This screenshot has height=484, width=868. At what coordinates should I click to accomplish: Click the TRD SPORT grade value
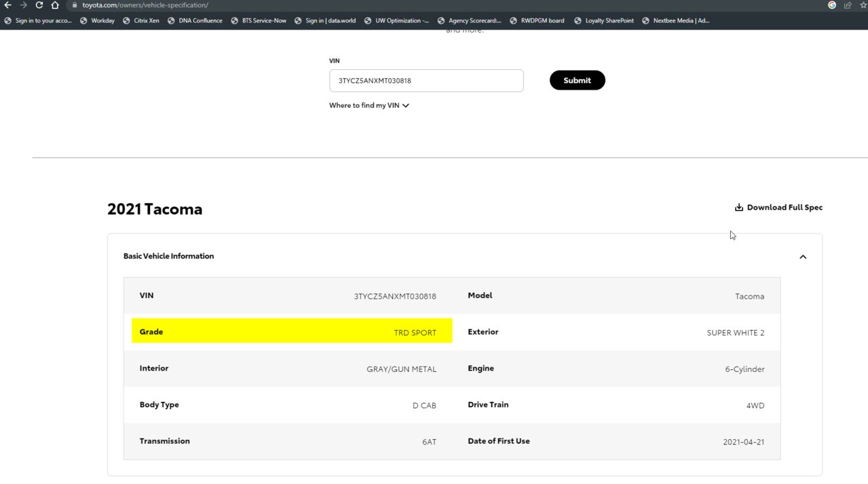[x=415, y=333]
